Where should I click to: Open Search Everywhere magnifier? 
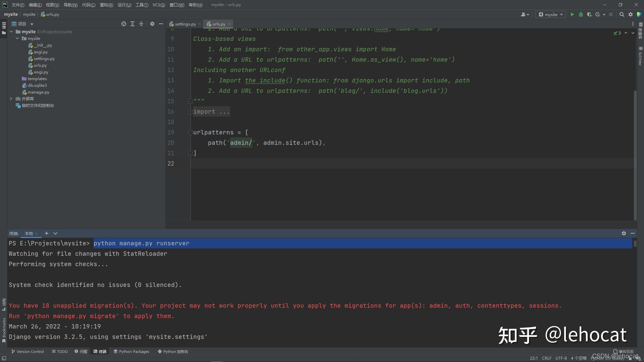pyautogui.click(x=622, y=14)
